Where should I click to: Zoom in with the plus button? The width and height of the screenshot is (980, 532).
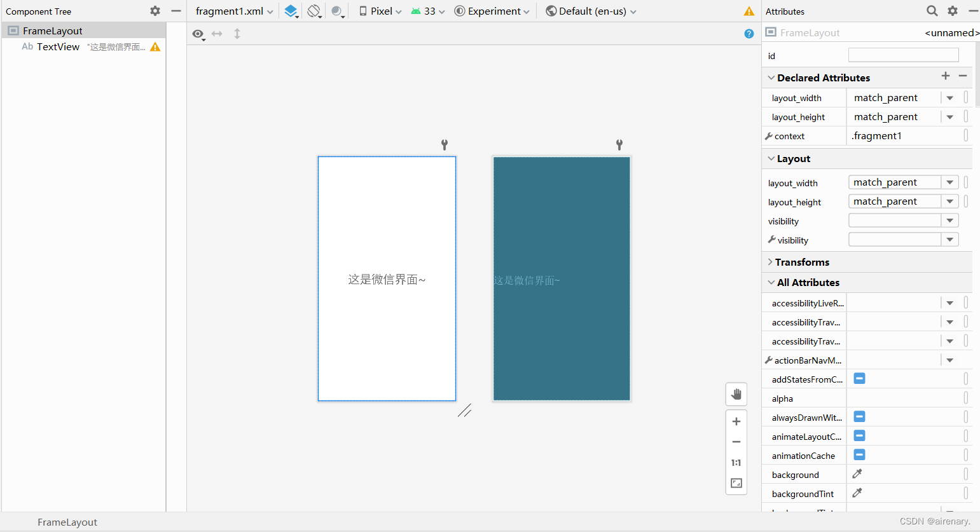(x=736, y=421)
